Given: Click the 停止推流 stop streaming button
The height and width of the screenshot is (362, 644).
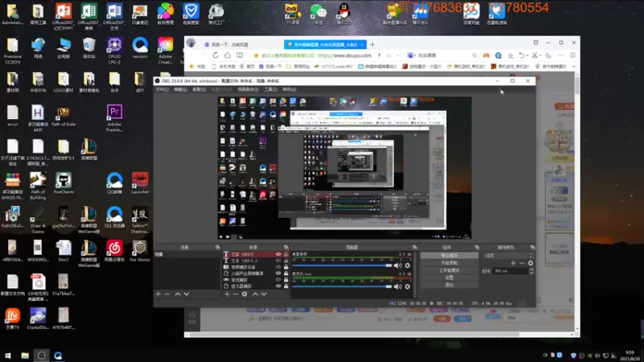Looking at the screenshot, I should coord(449,255).
